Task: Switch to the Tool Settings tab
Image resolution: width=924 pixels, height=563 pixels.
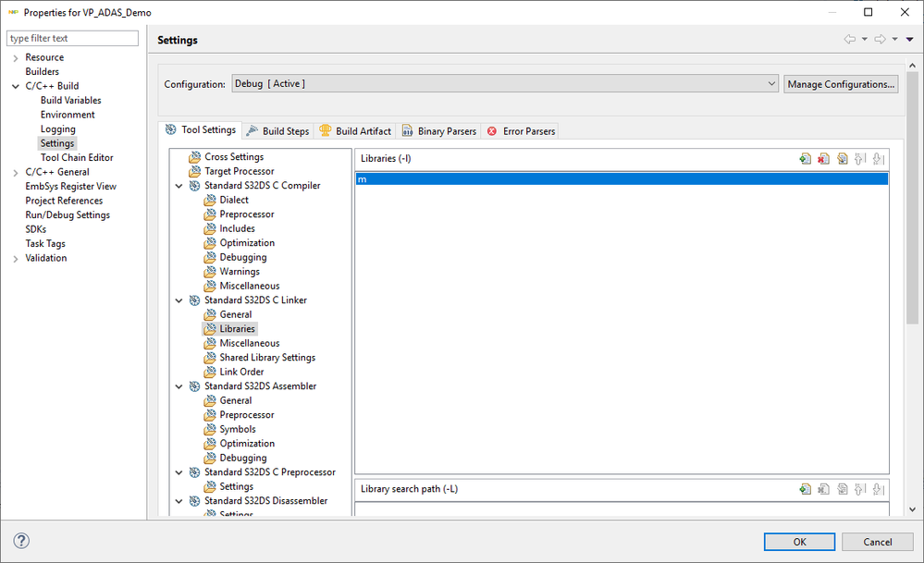Action: (x=201, y=130)
